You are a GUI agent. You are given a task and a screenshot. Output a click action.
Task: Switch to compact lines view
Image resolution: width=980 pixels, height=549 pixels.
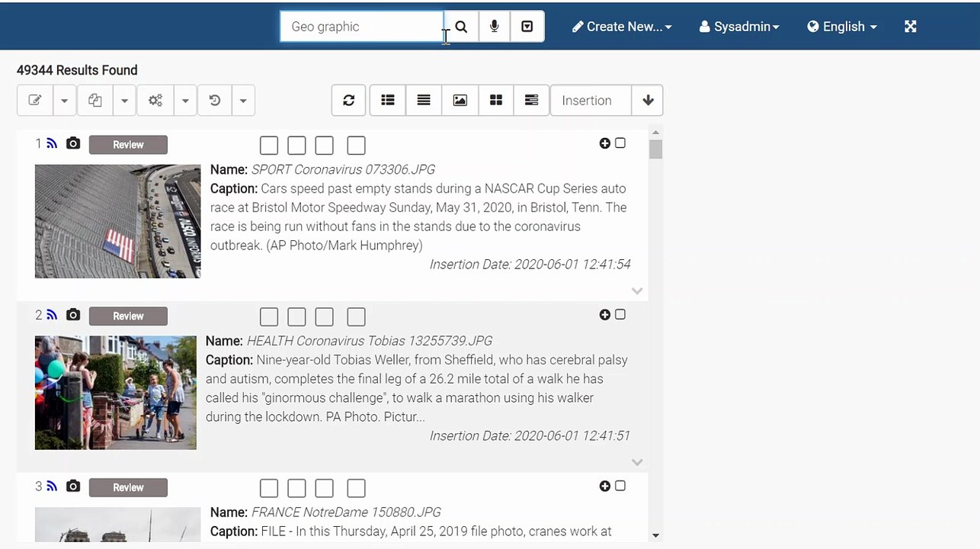pos(424,100)
